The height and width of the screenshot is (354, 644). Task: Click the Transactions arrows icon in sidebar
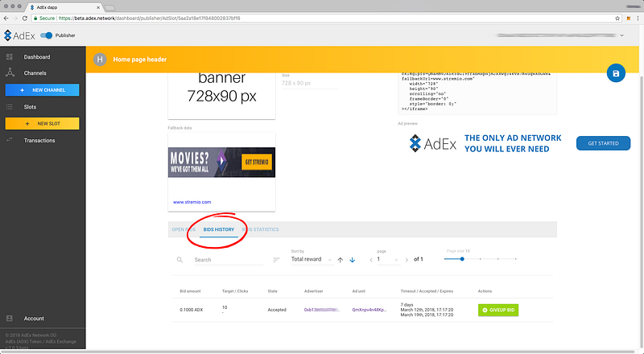pos(10,140)
